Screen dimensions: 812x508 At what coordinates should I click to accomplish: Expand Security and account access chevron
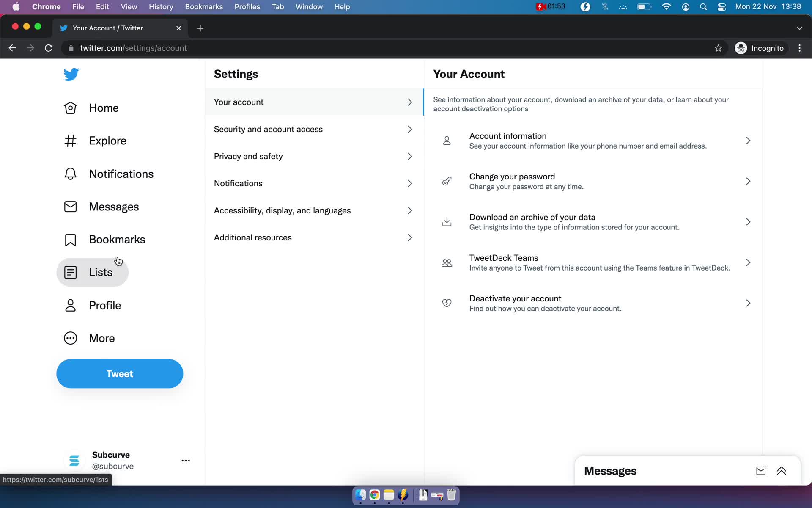pos(410,129)
